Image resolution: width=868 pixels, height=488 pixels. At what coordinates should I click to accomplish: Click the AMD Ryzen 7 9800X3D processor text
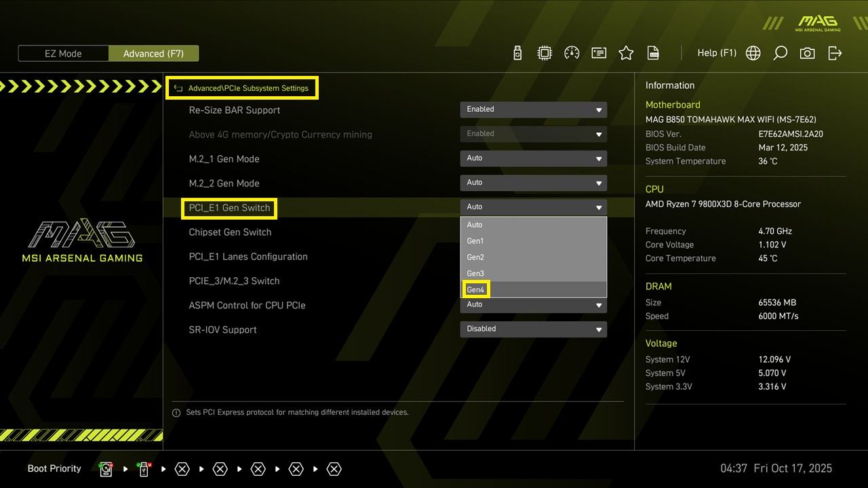[723, 204]
